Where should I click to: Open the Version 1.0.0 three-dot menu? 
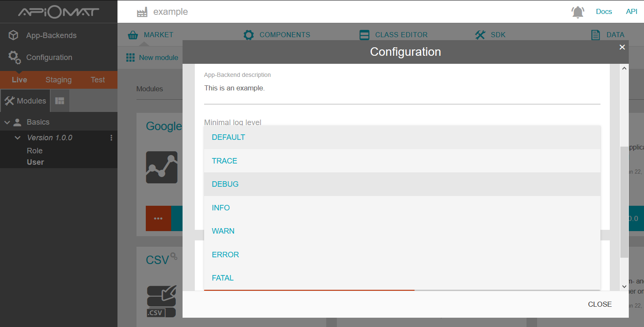coord(112,138)
